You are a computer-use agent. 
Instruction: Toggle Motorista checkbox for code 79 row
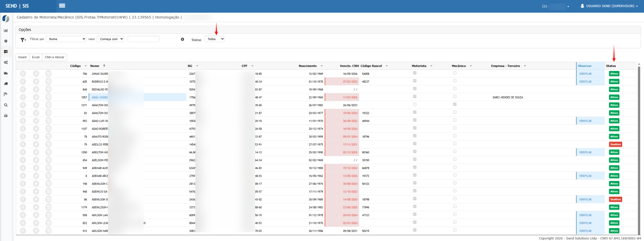[x=414, y=144]
